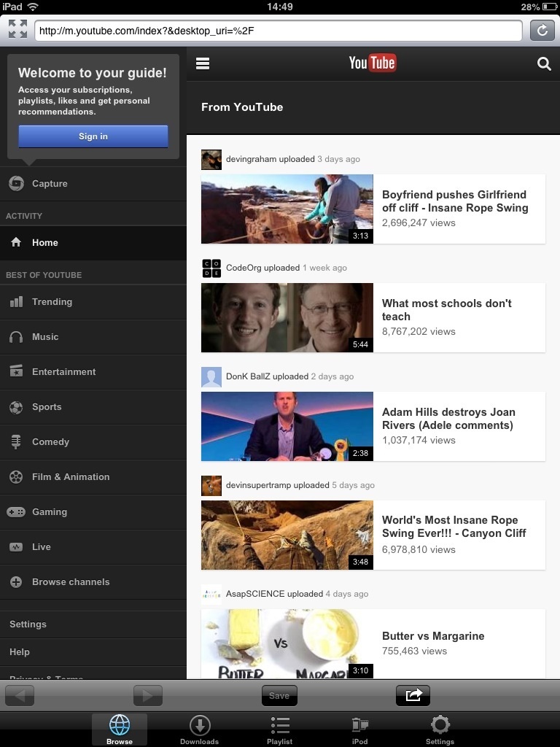The width and height of the screenshot is (560, 747).
Task: Switch to the iPod tab
Action: [360, 729]
